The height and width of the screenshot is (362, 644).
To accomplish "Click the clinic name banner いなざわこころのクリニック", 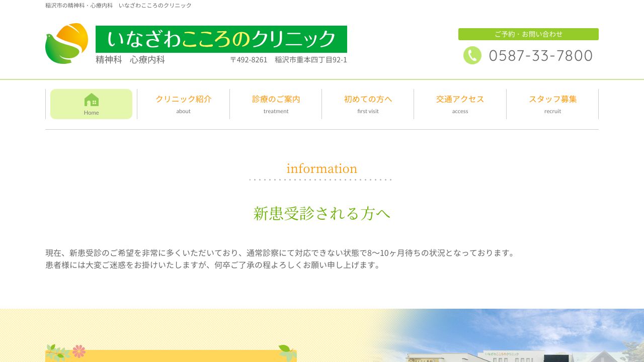I will coord(221,39).
